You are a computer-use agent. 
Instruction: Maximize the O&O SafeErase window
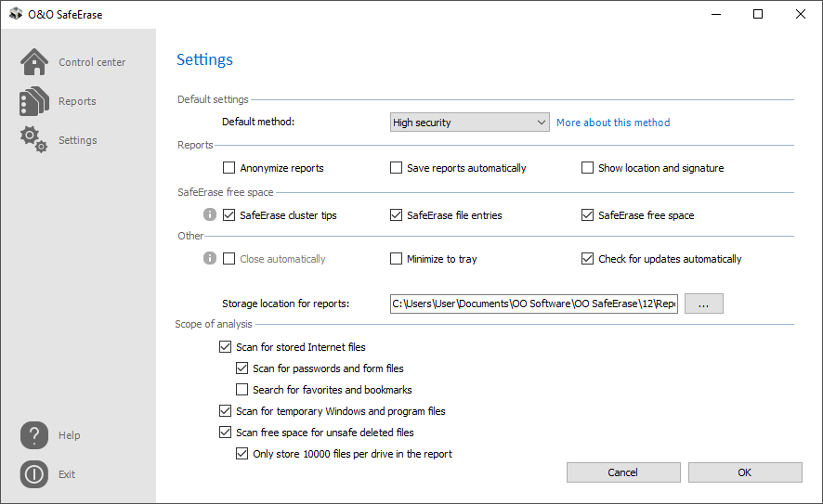pos(758,14)
